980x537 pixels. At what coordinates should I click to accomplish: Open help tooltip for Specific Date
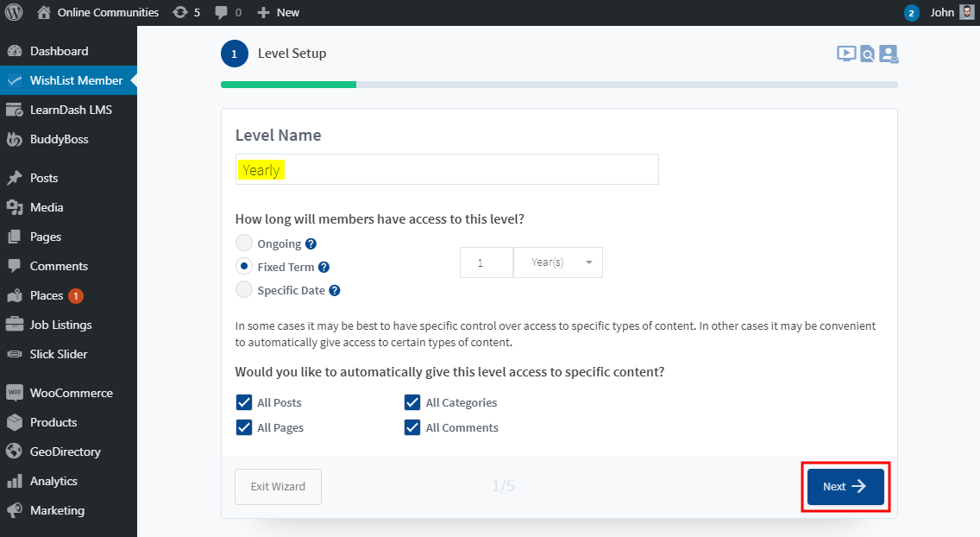click(335, 291)
